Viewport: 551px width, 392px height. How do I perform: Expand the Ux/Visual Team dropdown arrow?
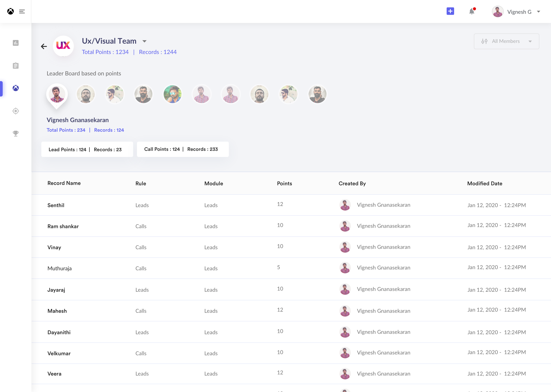click(144, 41)
